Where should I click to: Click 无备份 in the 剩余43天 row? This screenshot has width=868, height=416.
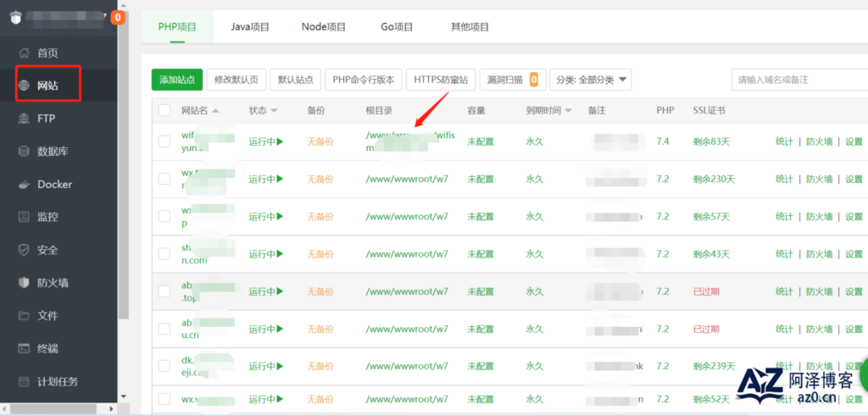coord(320,254)
